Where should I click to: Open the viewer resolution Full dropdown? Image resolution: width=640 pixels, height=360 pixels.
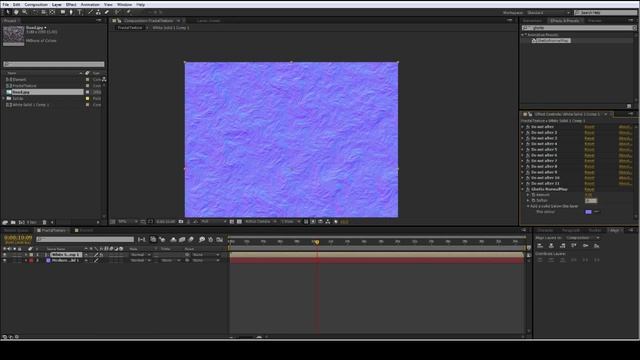[x=213, y=222]
